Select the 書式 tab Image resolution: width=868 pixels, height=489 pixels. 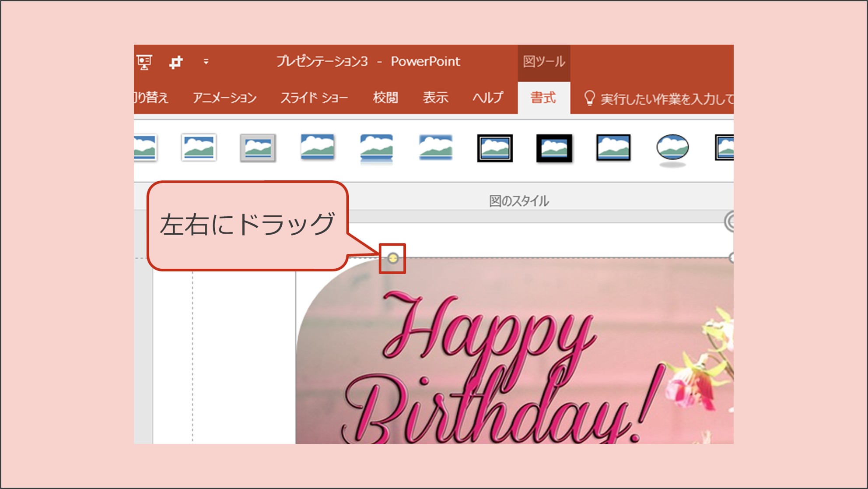tap(544, 98)
